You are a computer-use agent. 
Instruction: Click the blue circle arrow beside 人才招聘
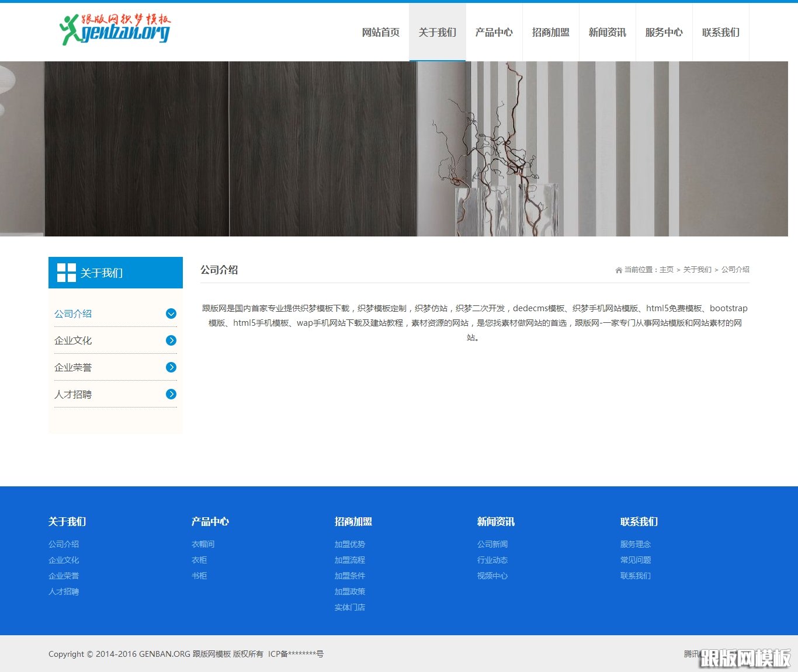(171, 394)
